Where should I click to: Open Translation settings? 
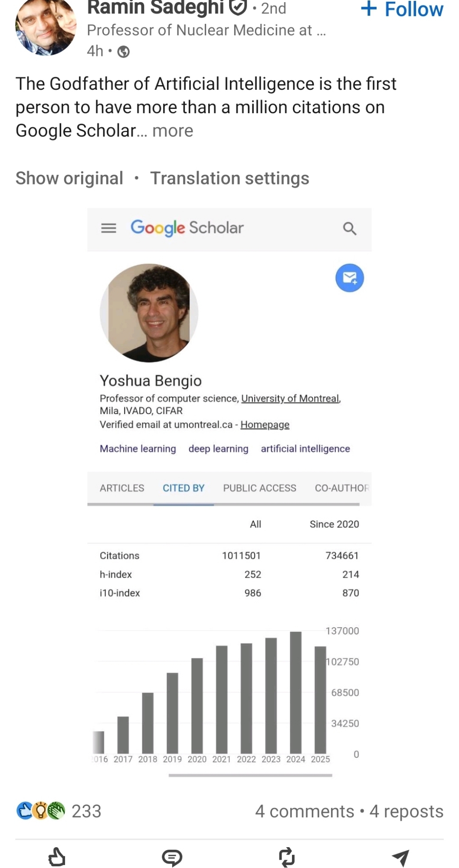pos(229,178)
